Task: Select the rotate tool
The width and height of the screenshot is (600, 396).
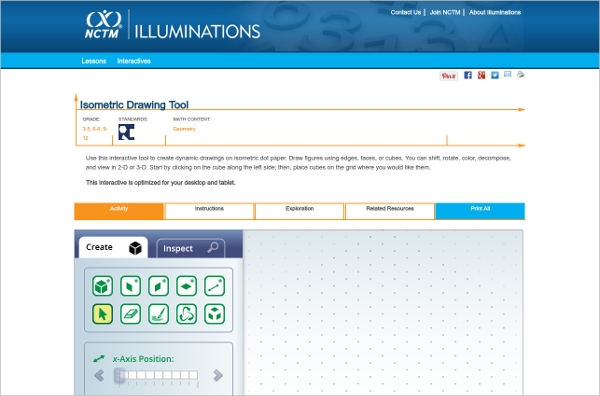Action: coord(186,314)
